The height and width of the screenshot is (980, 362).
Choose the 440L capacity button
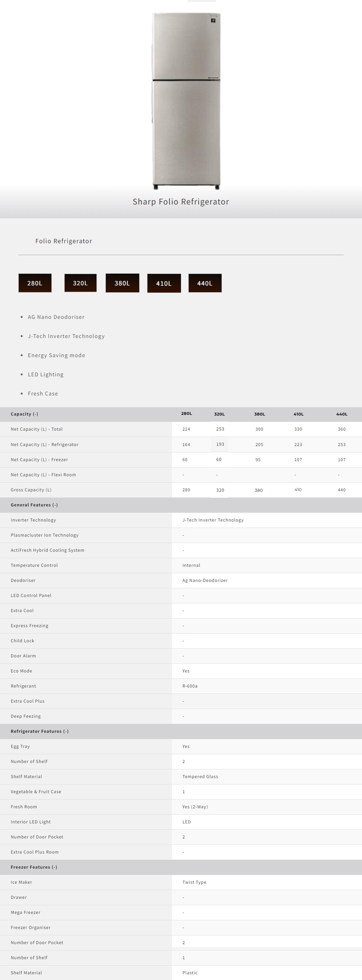pyautogui.click(x=205, y=283)
